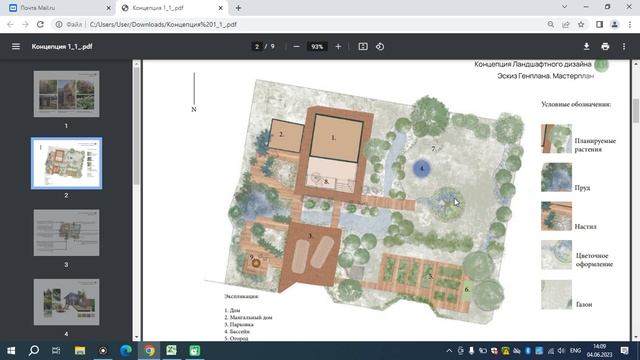Switch the ENG input language
Viewport: 640px width, 360px height.
tap(575, 351)
